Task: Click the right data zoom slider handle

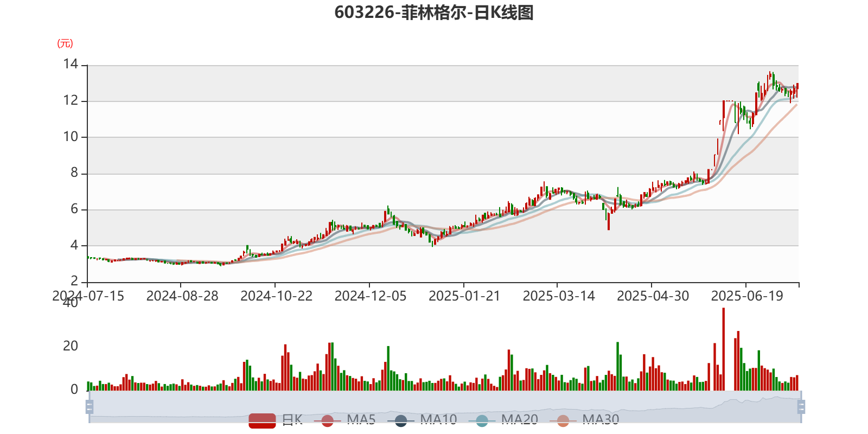Action: pos(801,406)
